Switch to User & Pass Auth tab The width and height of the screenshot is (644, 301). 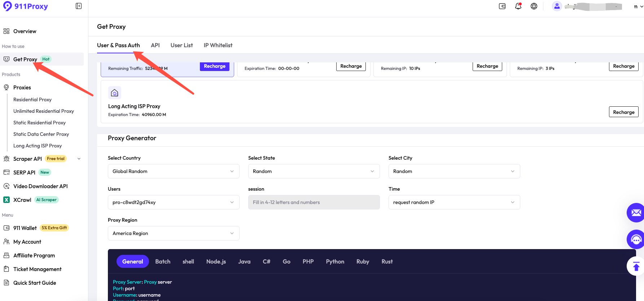pyautogui.click(x=118, y=45)
